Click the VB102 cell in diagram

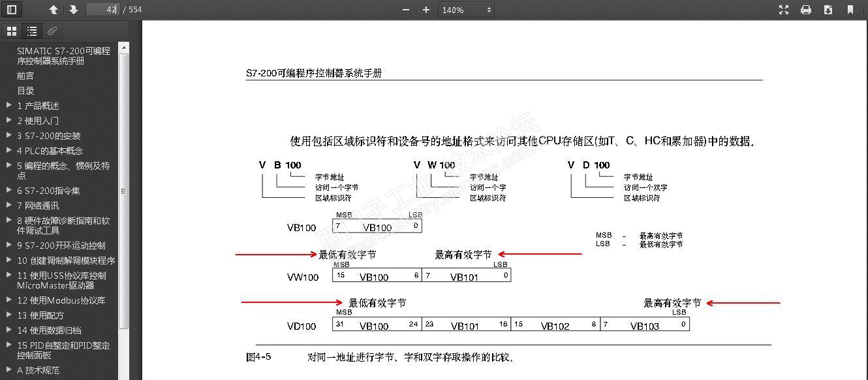click(x=555, y=325)
